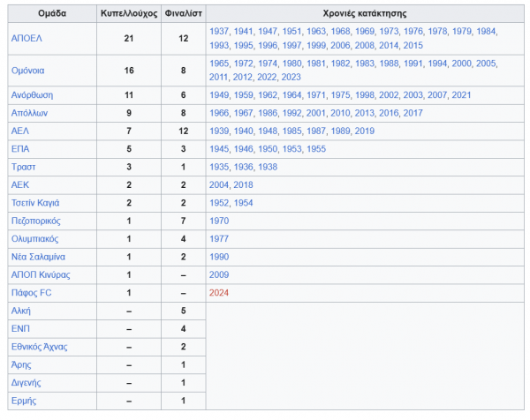Open the Ανόρθωση team link
This screenshot has height=420, width=530.
tap(32, 95)
